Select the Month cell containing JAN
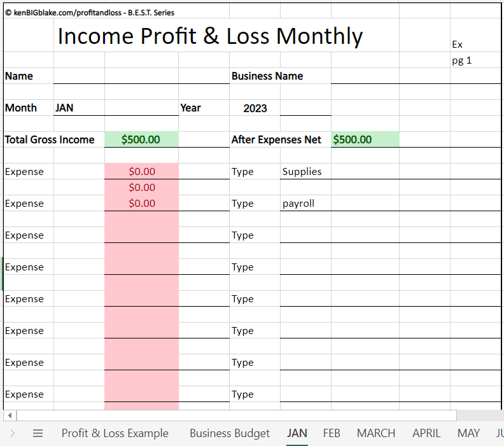Viewport: 504px width, 446px height. [x=79, y=108]
